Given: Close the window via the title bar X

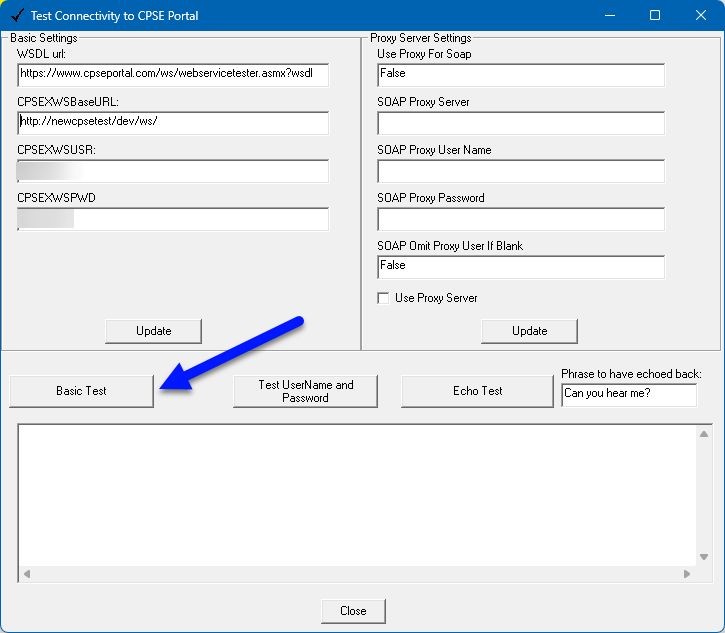Looking at the screenshot, I should pos(700,15).
